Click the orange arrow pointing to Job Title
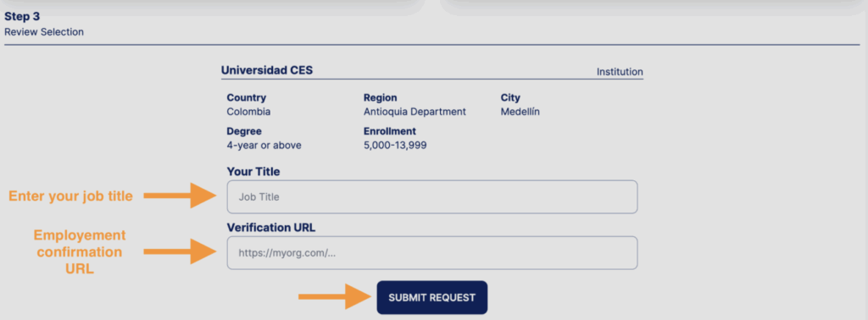Screen dimensions: 868x320 coord(180,196)
